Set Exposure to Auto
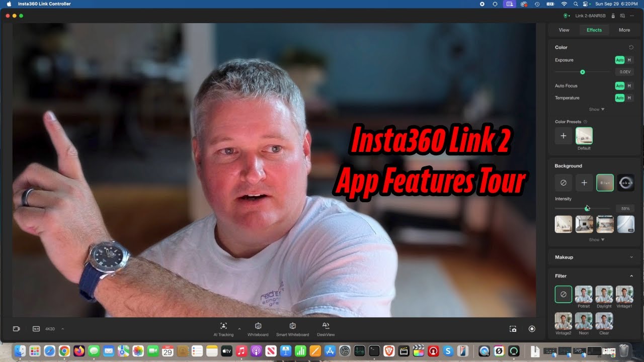The height and width of the screenshot is (362, 644). 620,60
